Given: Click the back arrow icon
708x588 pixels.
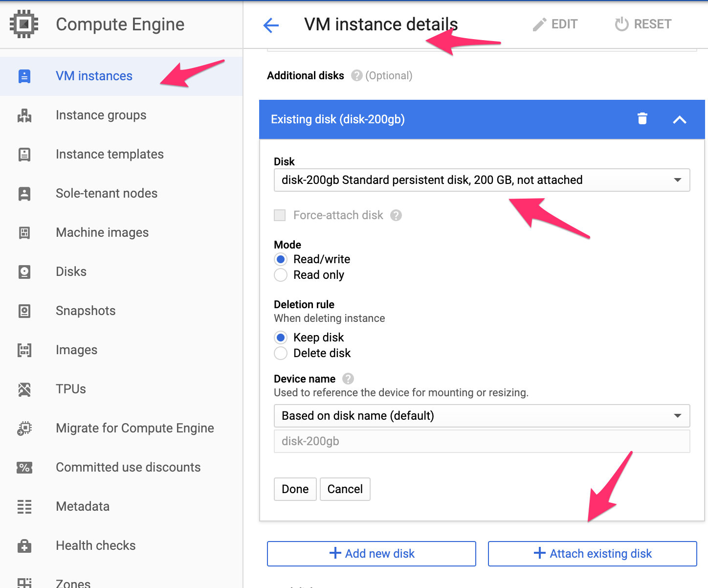Looking at the screenshot, I should pos(271,25).
